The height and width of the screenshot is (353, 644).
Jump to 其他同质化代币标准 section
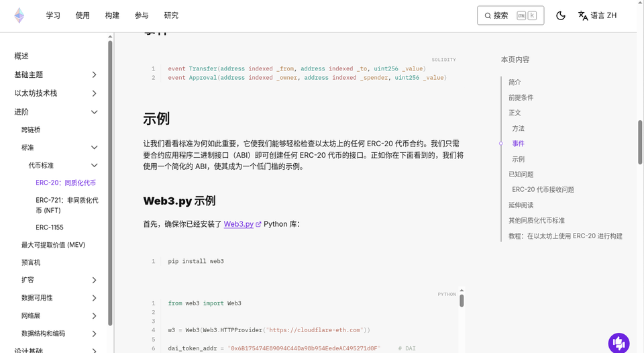[537, 220]
